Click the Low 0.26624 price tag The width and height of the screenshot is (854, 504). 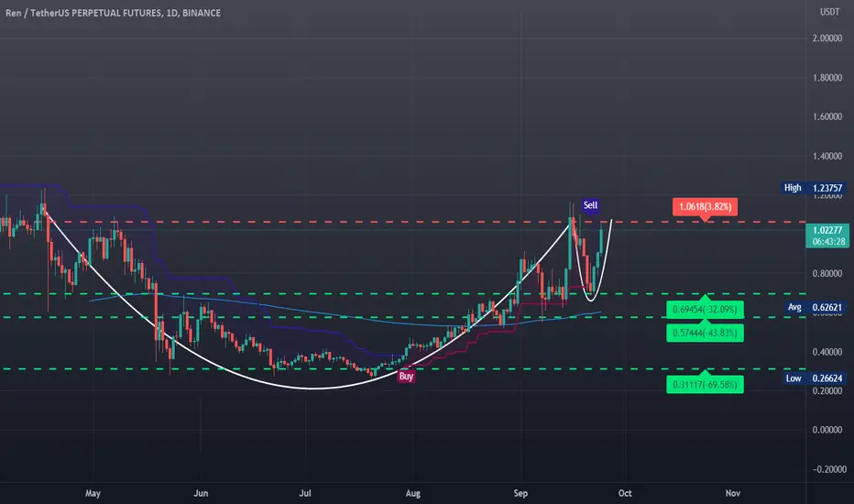815,378
